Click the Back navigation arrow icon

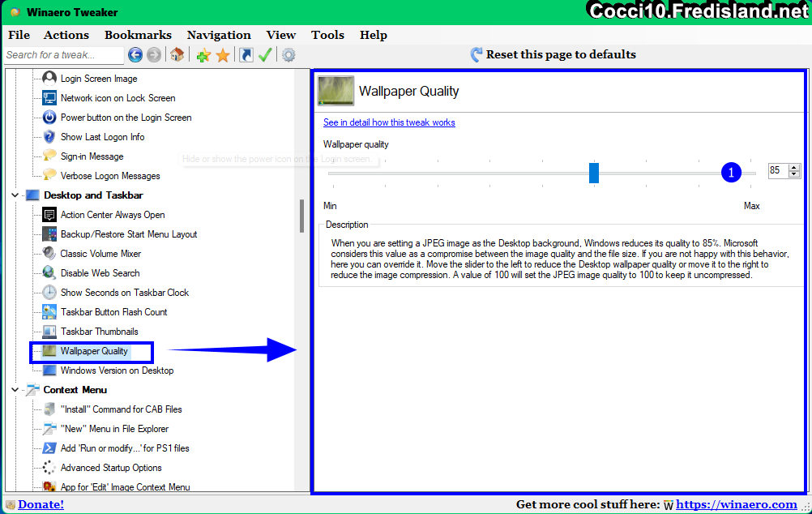tap(135, 54)
